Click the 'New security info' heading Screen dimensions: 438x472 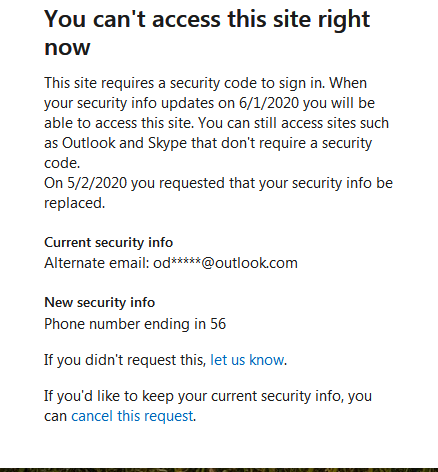tap(100, 302)
